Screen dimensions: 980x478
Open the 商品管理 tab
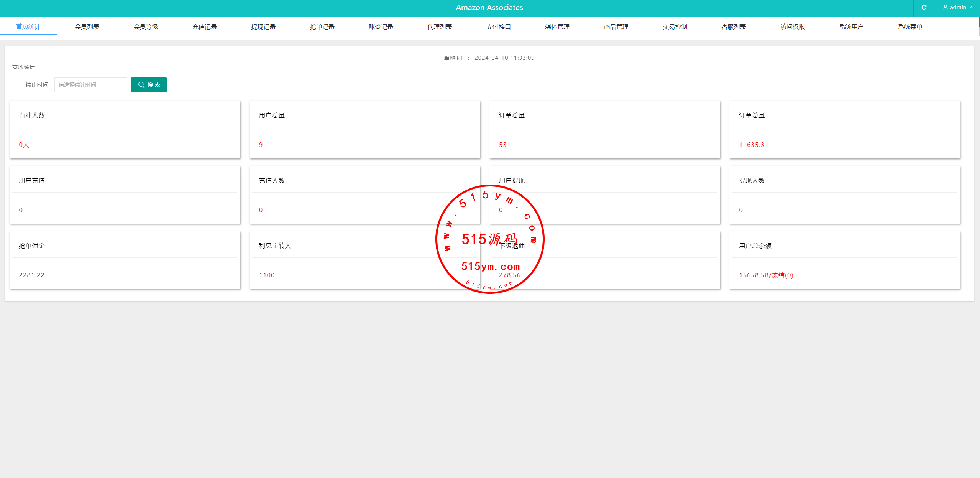(x=616, y=26)
